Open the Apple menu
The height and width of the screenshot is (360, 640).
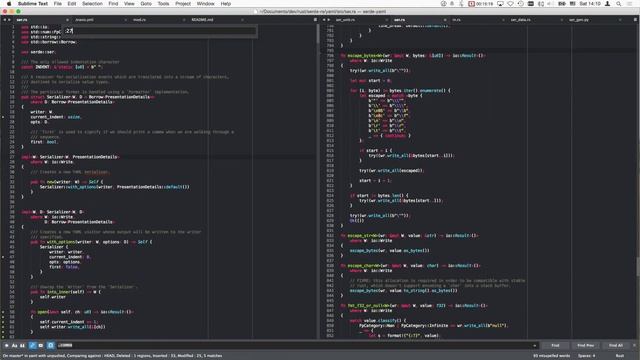click(x=9, y=4)
